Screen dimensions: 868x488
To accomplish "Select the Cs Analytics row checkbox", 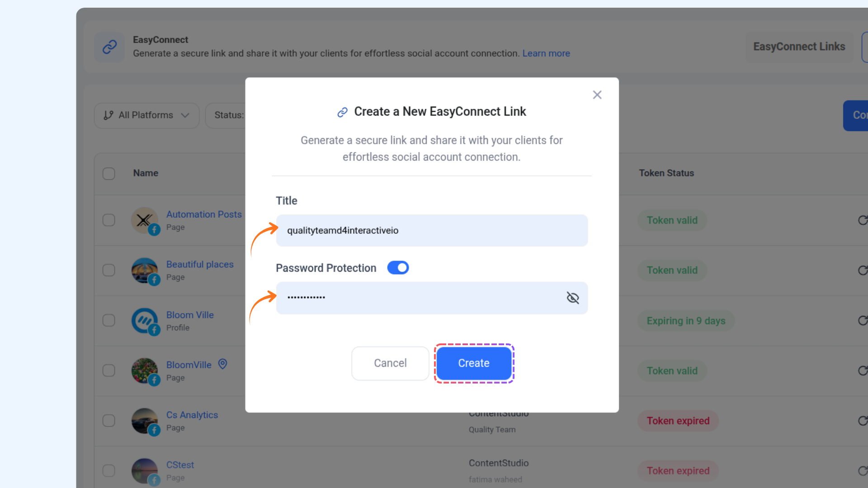I will tap(108, 421).
